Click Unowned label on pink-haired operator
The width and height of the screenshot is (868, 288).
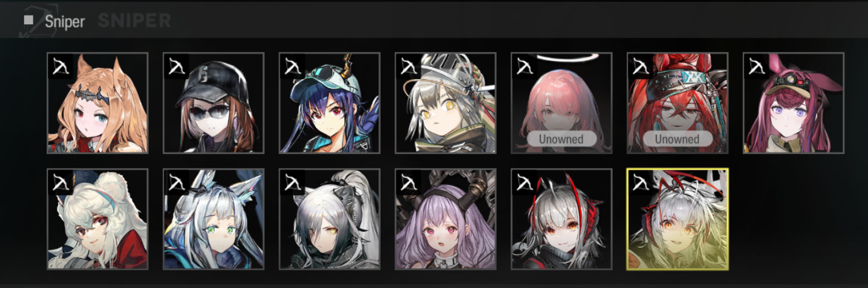coord(561,139)
